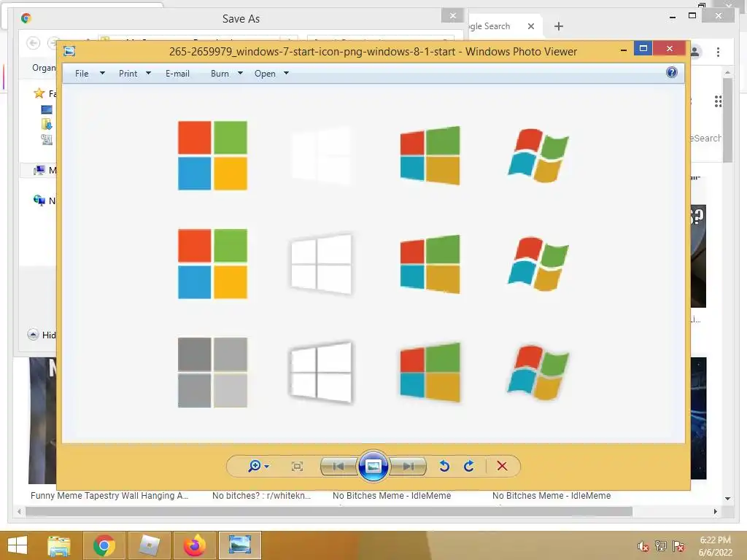Switch to actual size view

297,466
